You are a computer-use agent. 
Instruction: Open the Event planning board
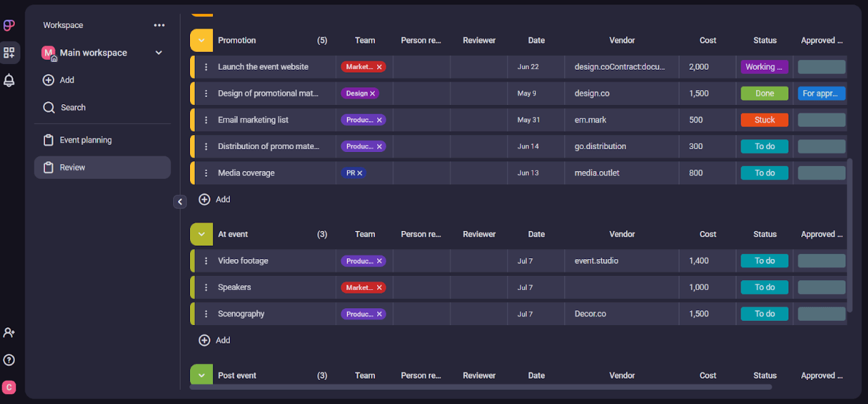[85, 140]
